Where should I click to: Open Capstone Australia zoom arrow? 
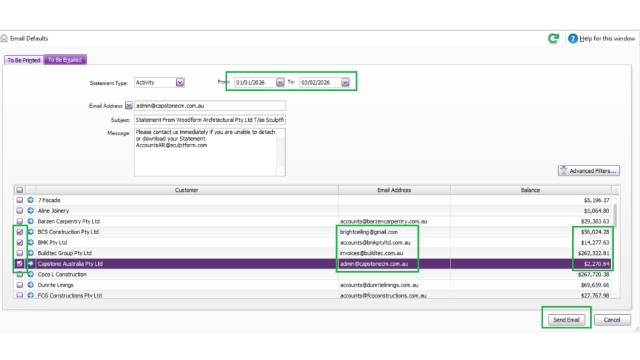coord(31,264)
